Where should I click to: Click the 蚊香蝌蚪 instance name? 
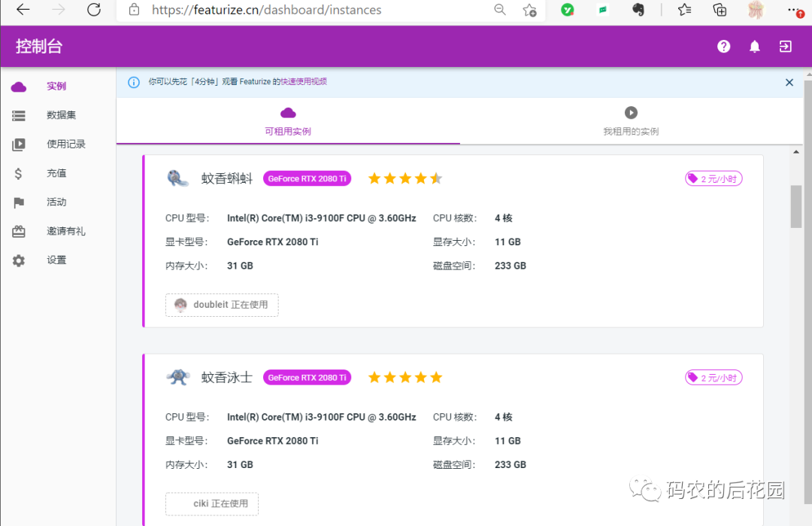[x=227, y=179]
